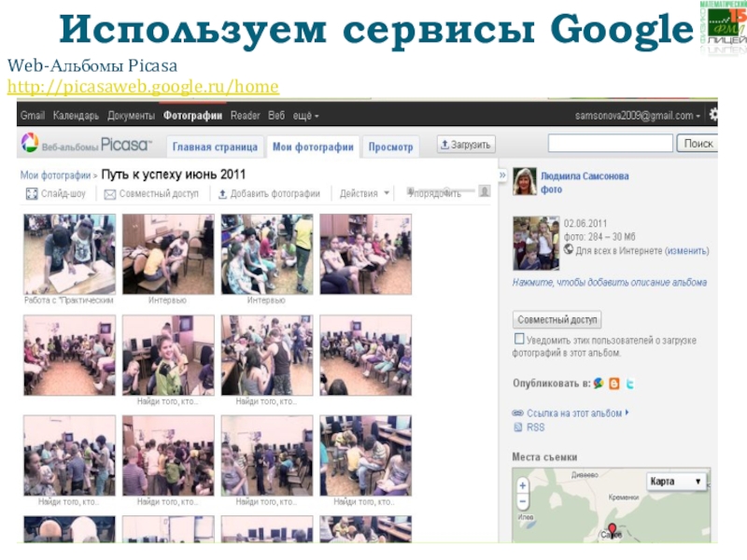This screenshot has width=747, height=560.
Task: Click Людмила Самсонова name link
Action: (585, 176)
